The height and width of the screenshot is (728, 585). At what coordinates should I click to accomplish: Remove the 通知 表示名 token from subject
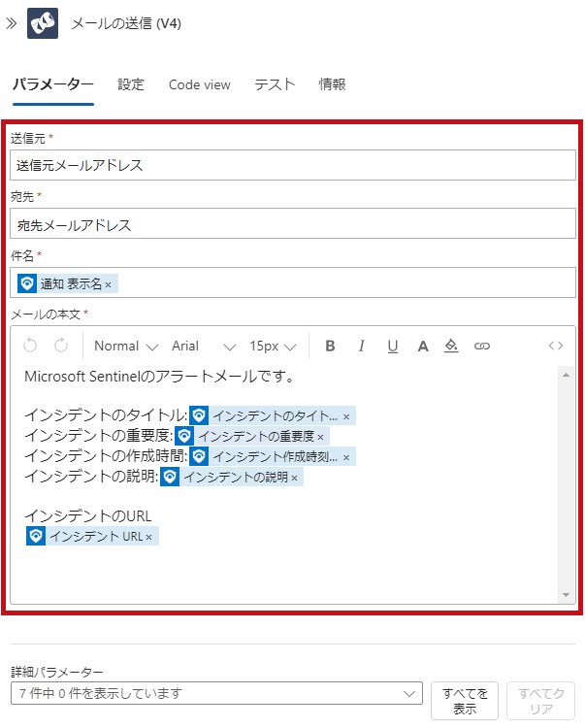tap(108, 284)
